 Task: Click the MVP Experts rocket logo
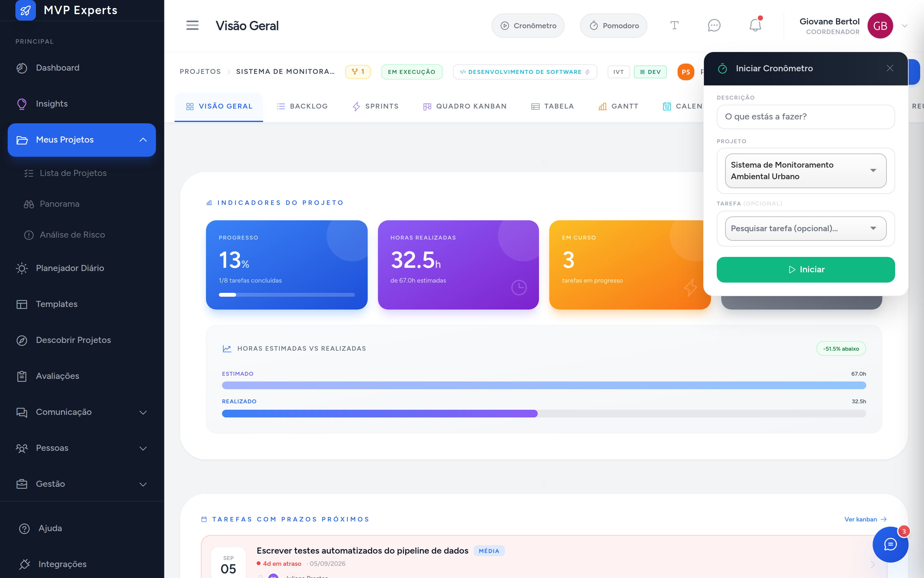(x=26, y=10)
